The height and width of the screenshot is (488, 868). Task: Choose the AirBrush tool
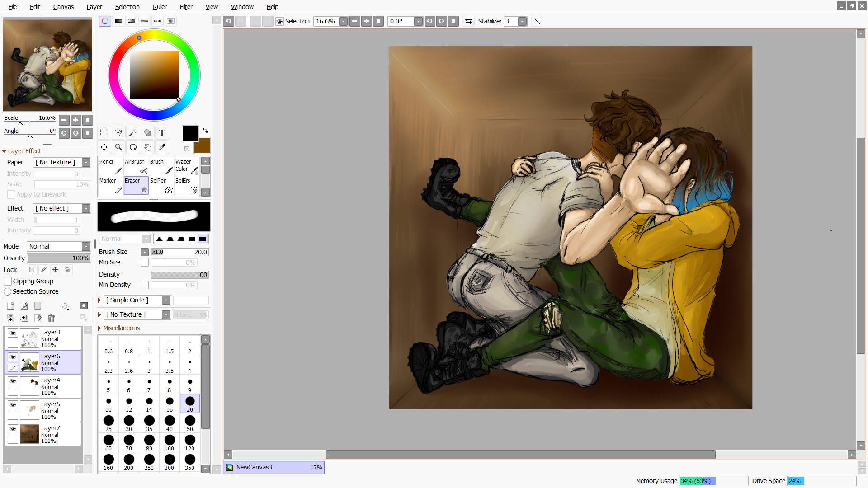click(136, 166)
